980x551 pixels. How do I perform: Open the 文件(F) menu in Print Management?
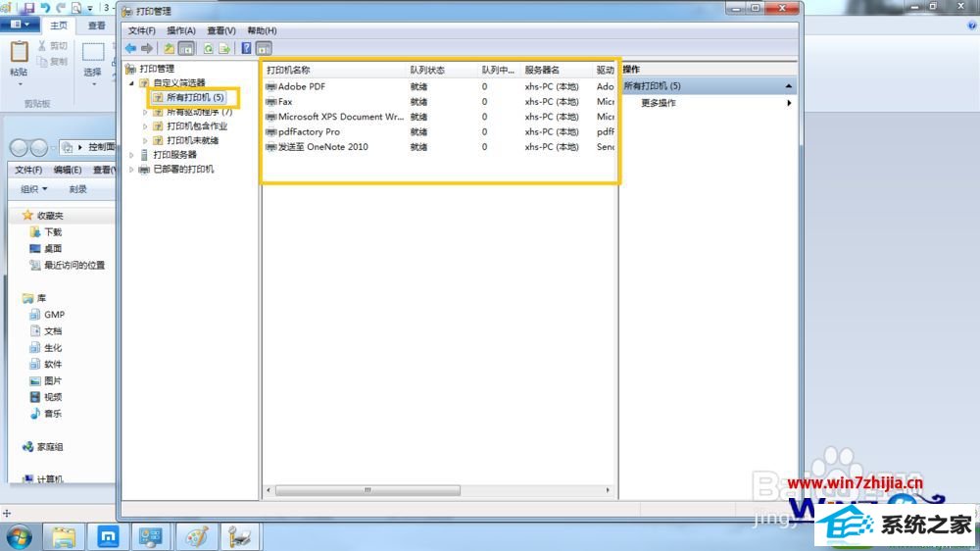142,30
